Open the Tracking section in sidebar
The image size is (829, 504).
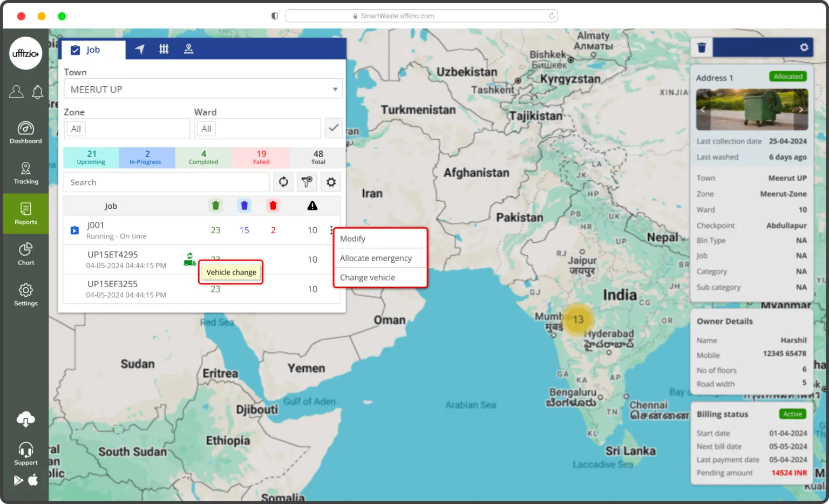[x=25, y=173]
